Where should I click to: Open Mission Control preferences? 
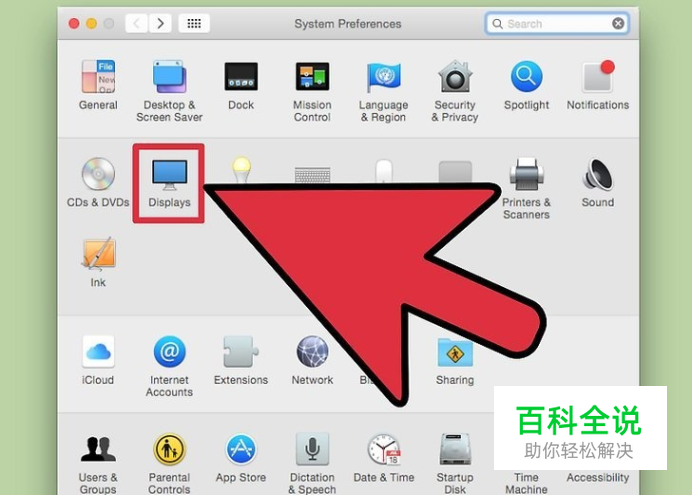(x=312, y=91)
